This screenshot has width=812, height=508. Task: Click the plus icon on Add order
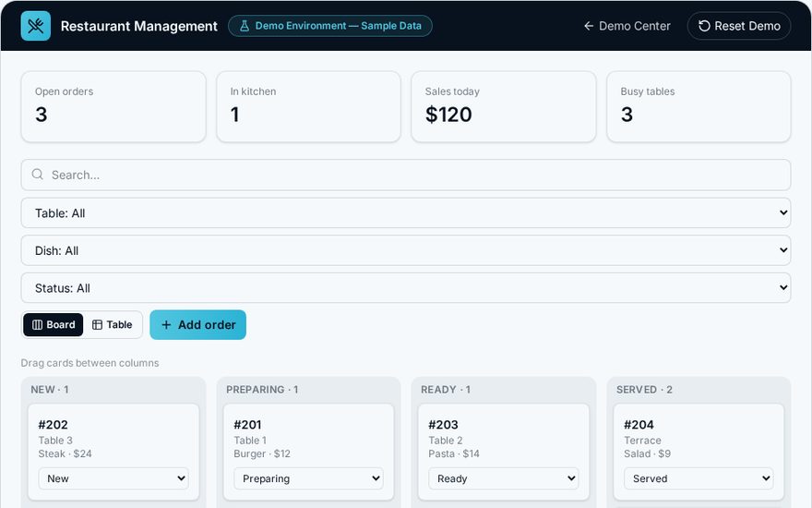click(166, 324)
